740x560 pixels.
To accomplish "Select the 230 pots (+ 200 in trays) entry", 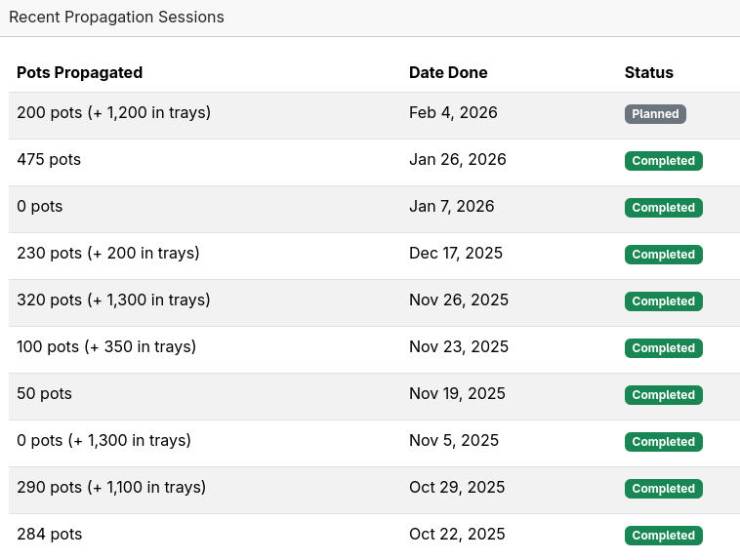I will [x=107, y=254].
